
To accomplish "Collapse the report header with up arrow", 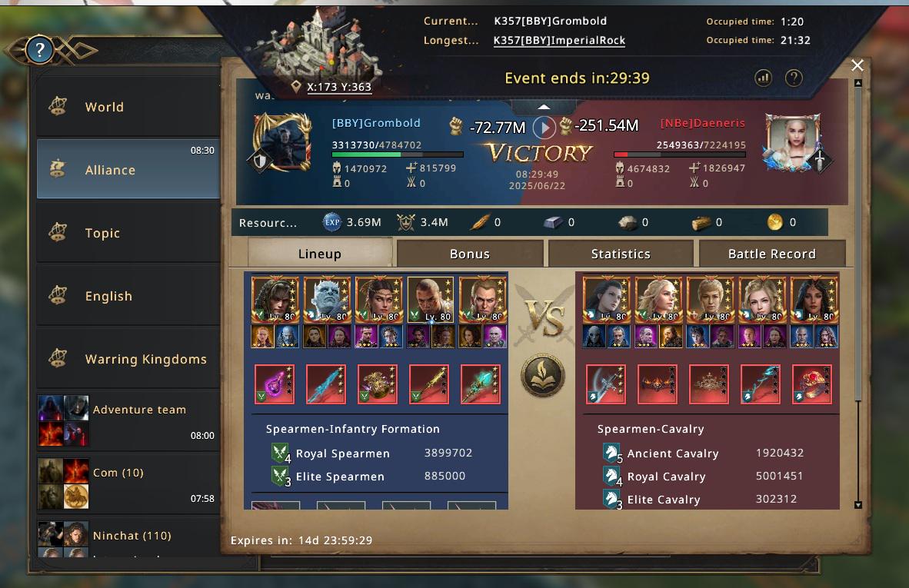I will (x=543, y=107).
